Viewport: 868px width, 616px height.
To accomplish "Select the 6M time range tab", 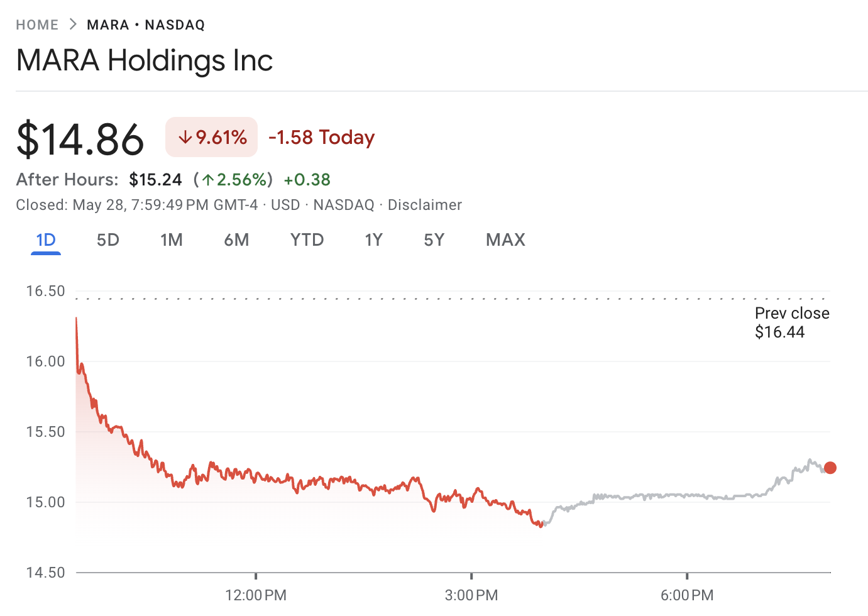I will (x=236, y=240).
